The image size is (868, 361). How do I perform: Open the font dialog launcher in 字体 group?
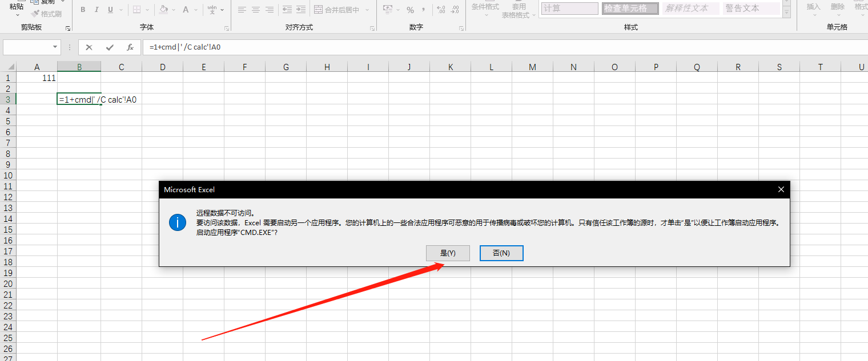[227, 28]
